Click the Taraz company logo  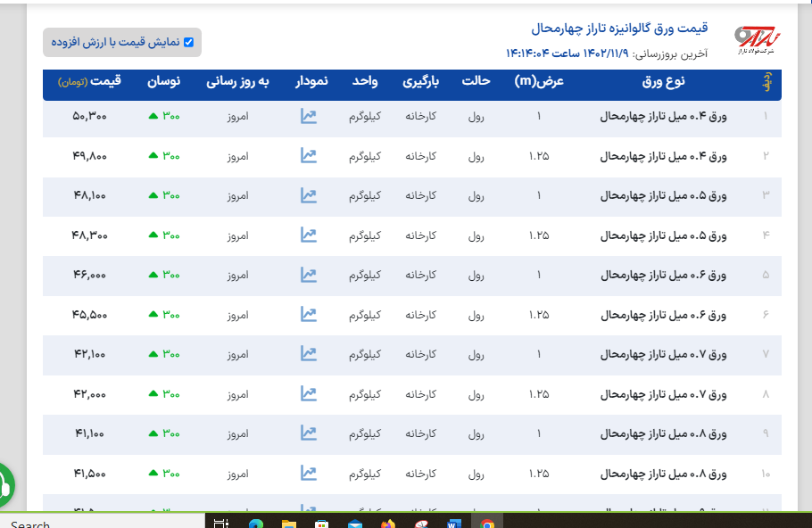tap(757, 37)
